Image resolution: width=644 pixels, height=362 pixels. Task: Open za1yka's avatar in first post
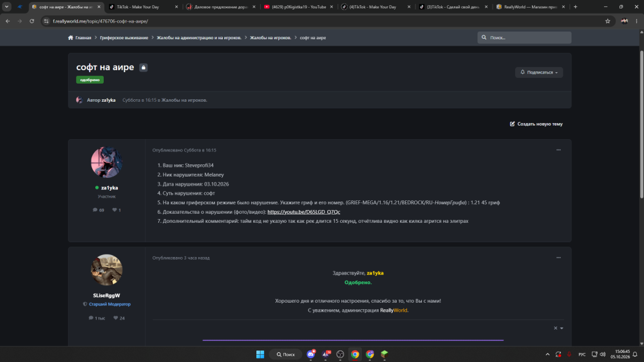coord(106,162)
